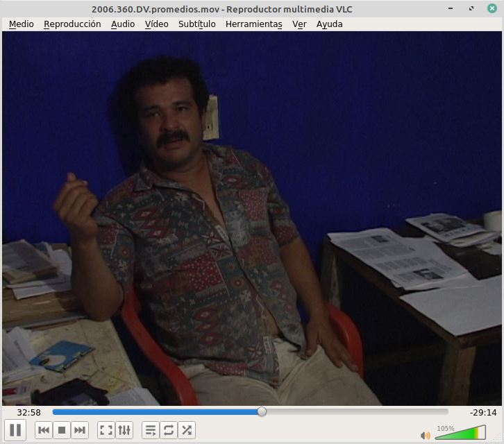Viewport: 504px width, 444px height.
Task: Open the Audio menu
Action: (x=123, y=24)
